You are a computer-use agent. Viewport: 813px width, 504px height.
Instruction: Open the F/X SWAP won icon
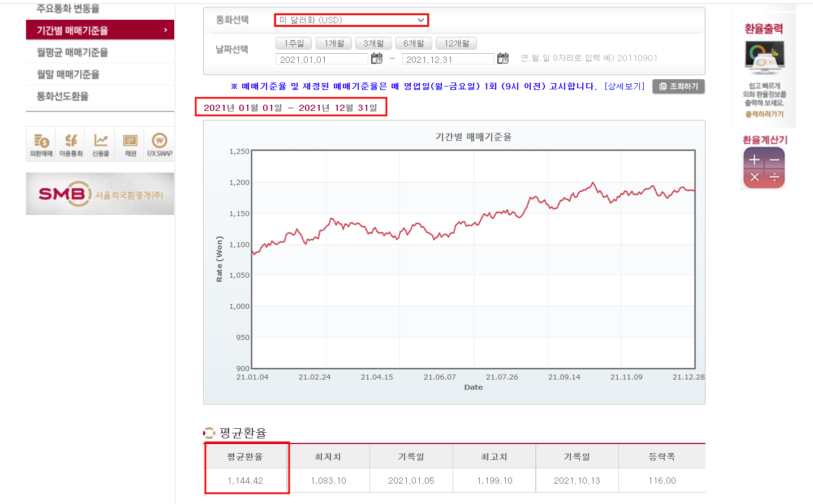[x=160, y=144]
